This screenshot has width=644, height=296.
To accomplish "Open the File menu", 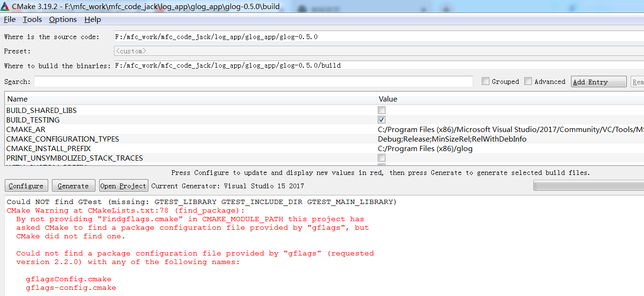I will [9, 20].
